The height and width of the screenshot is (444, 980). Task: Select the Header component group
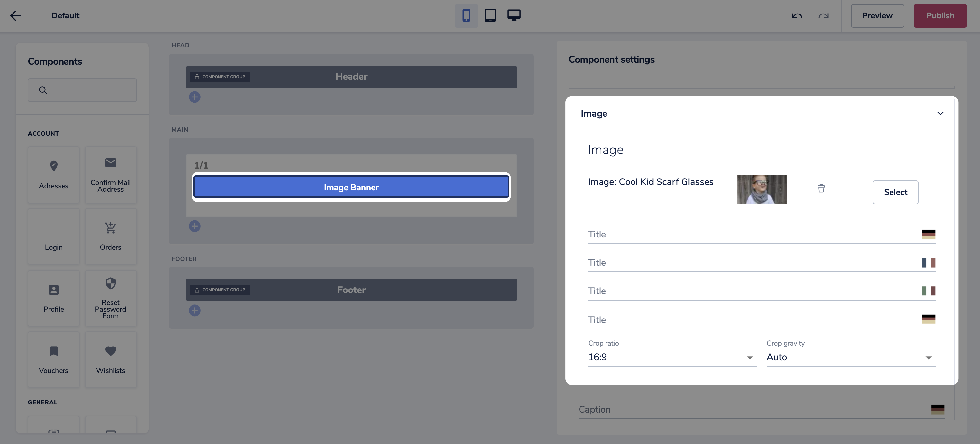[351, 77]
